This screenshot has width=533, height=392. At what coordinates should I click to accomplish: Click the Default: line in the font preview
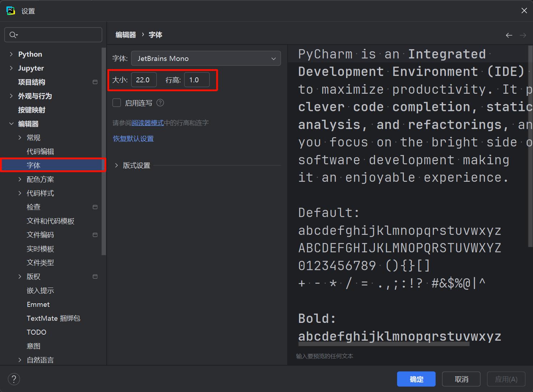tap(329, 213)
